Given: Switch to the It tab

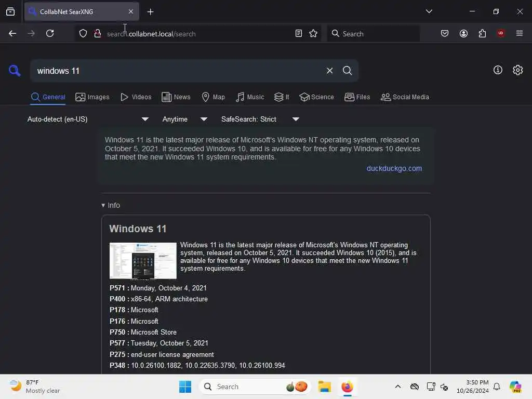Looking at the screenshot, I should (x=281, y=97).
